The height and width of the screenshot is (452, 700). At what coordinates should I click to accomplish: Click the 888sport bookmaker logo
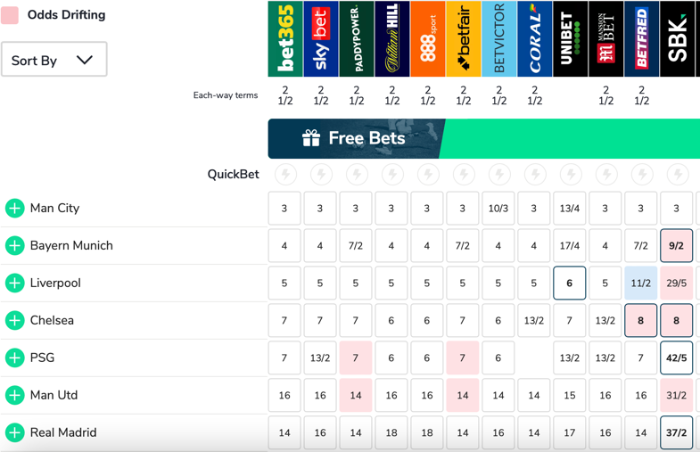click(x=427, y=39)
